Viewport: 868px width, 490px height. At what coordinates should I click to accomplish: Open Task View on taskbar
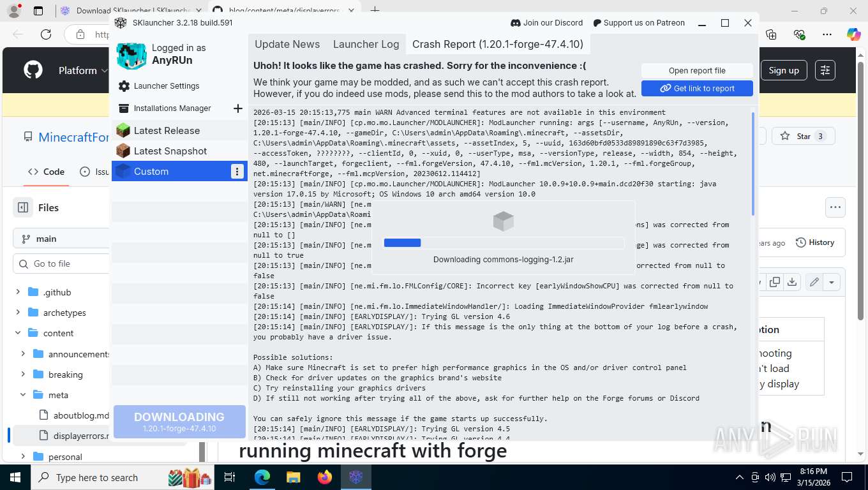pyautogui.click(x=230, y=477)
